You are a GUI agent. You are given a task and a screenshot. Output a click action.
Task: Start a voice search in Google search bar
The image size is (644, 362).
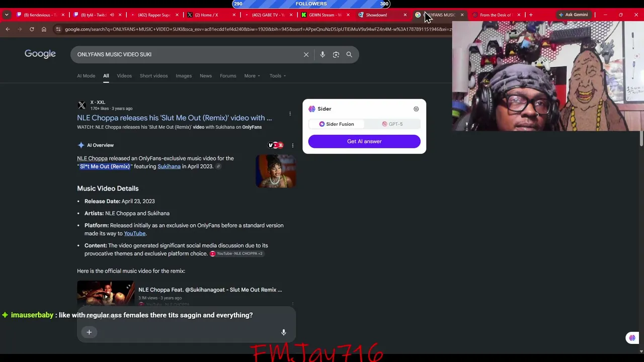323,54
